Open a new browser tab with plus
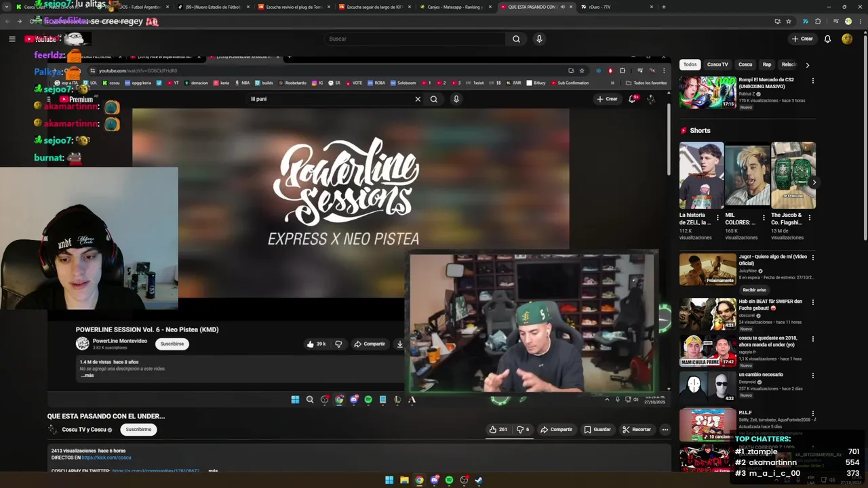The image size is (868, 488). 663,7
